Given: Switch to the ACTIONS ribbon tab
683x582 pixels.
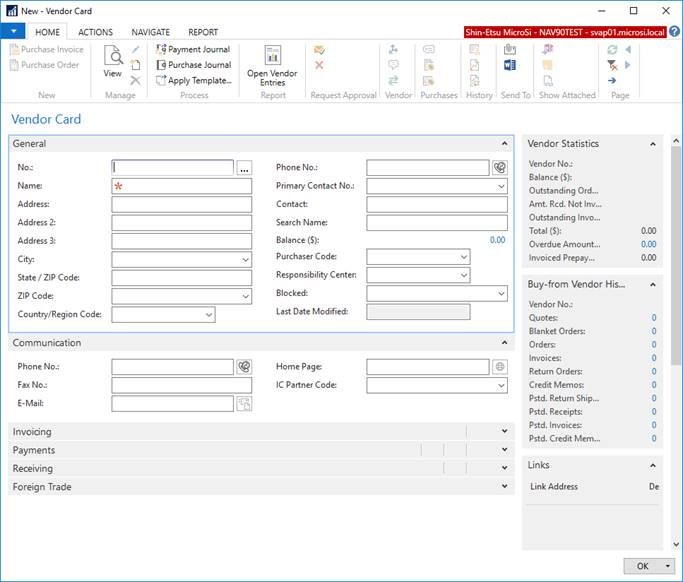Looking at the screenshot, I should tap(95, 32).
